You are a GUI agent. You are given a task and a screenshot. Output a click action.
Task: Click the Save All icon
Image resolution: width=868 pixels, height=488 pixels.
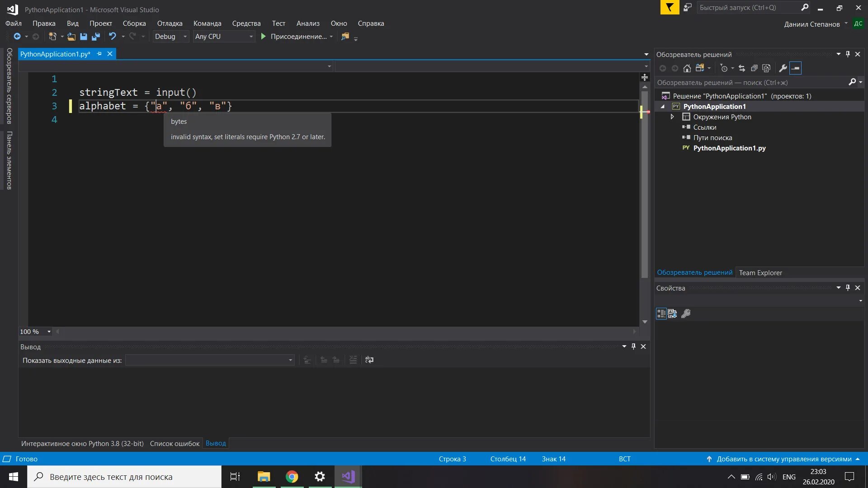96,37
